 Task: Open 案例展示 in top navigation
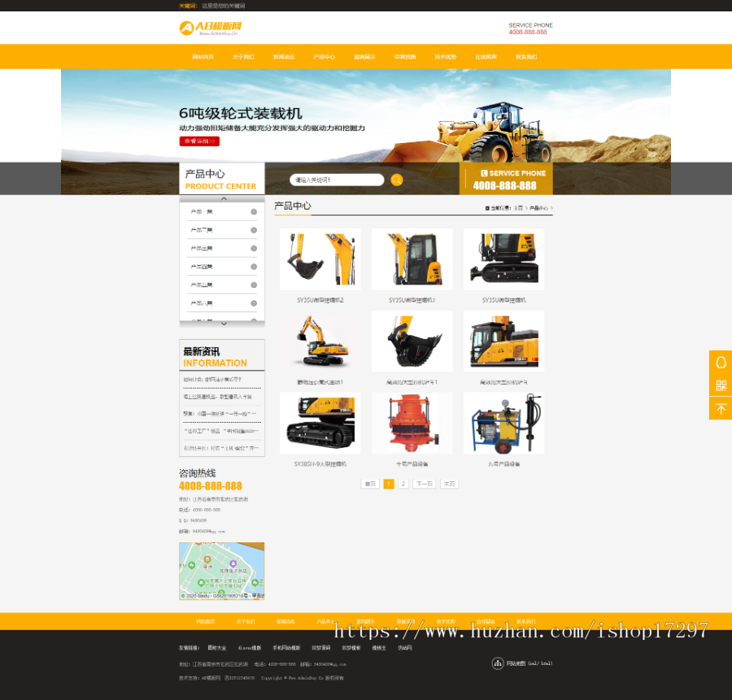pyautogui.click(x=364, y=57)
